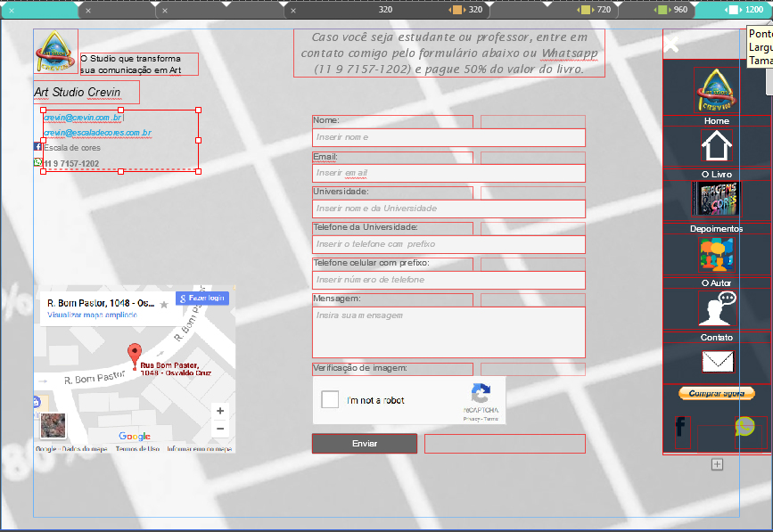Click the WhatsApp icon beside phone number
This screenshot has height=532, width=773.
tap(38, 162)
